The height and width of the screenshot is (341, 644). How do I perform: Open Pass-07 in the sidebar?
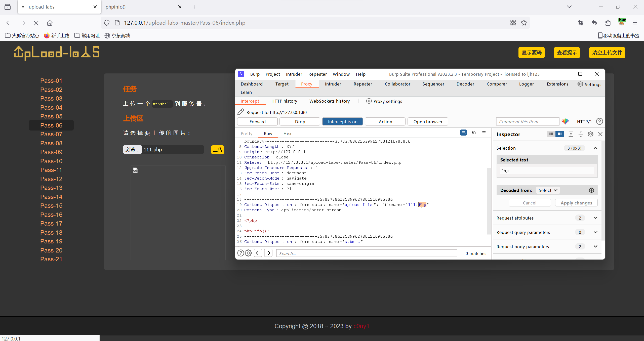click(x=51, y=134)
